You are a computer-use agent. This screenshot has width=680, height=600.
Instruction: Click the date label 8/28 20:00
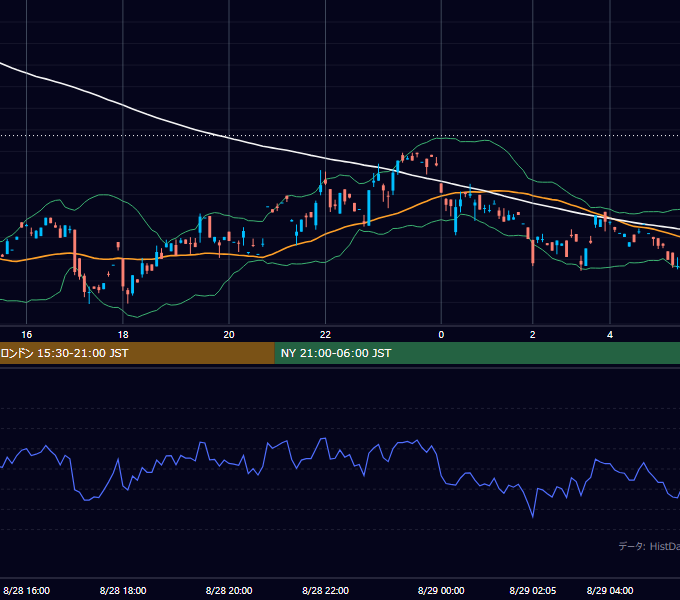(229, 590)
